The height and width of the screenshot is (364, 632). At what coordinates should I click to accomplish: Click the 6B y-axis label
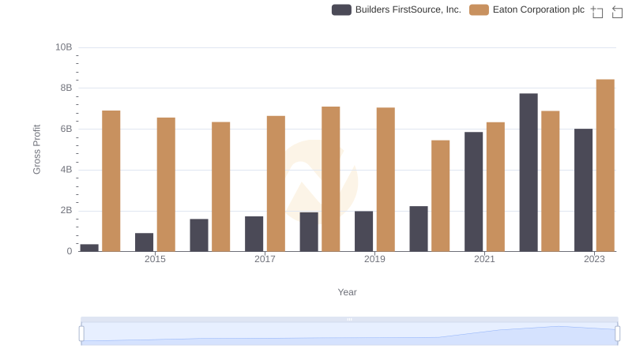tap(66, 129)
